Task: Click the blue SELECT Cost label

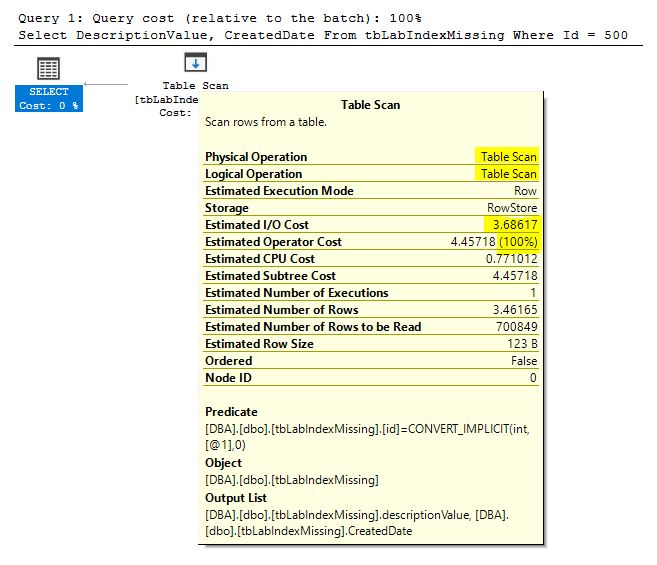Action: [49, 99]
